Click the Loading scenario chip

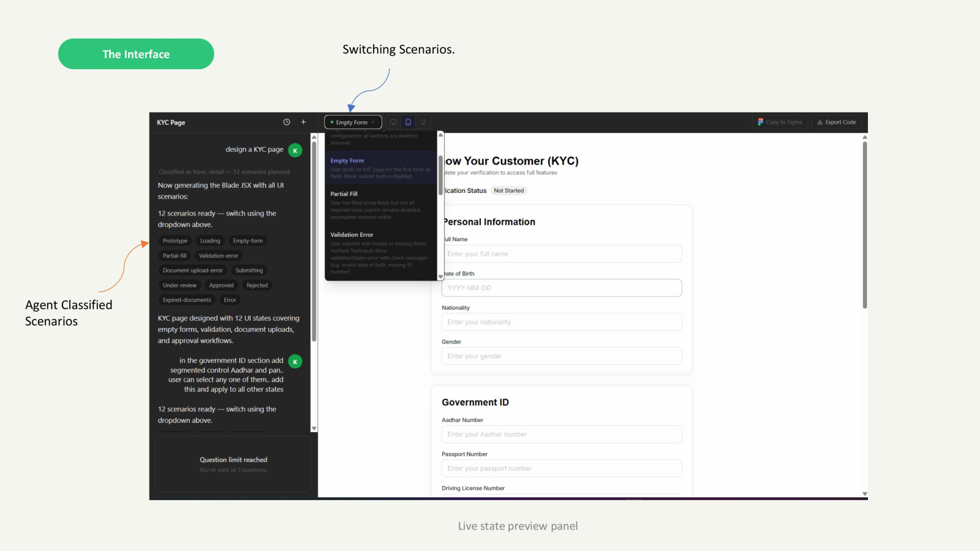coord(210,241)
